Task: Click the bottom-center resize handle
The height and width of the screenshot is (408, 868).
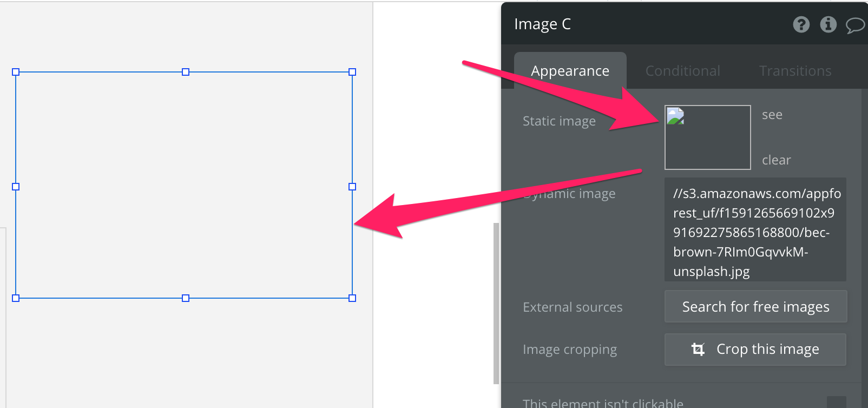Action: pyautogui.click(x=186, y=298)
